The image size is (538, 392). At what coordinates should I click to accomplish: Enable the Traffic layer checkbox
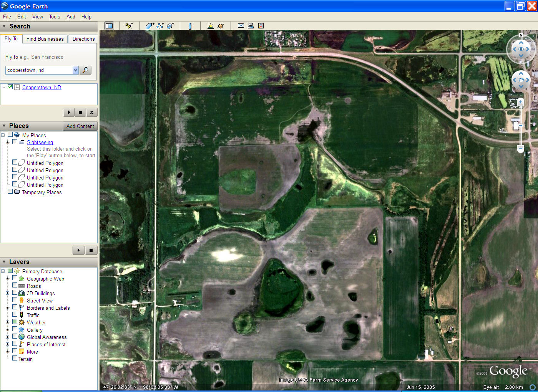(x=15, y=315)
